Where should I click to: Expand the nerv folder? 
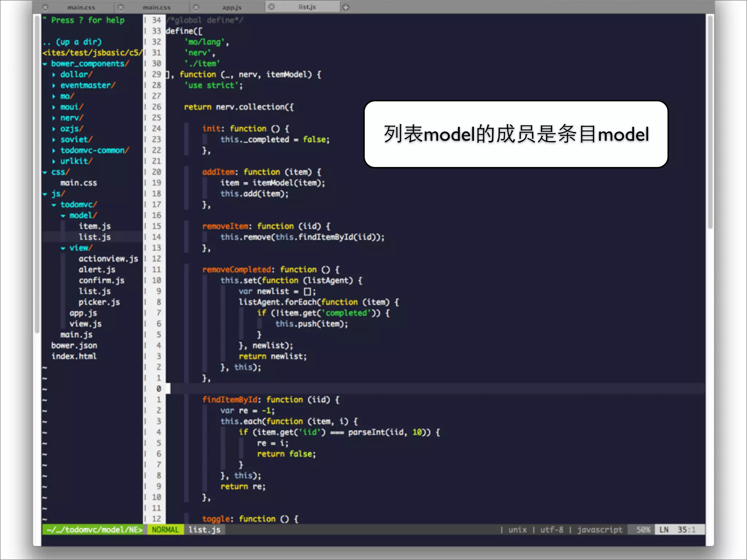(x=54, y=118)
